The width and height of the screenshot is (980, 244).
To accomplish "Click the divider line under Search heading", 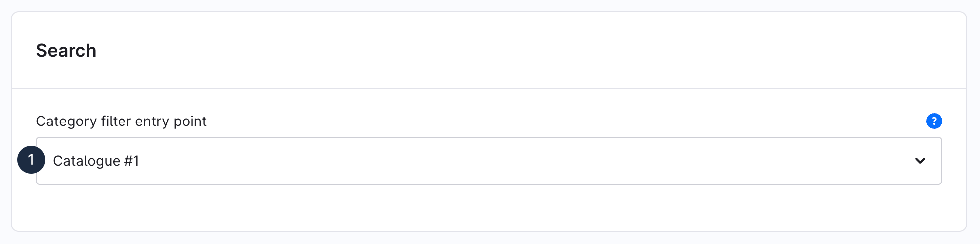I will click(x=488, y=89).
